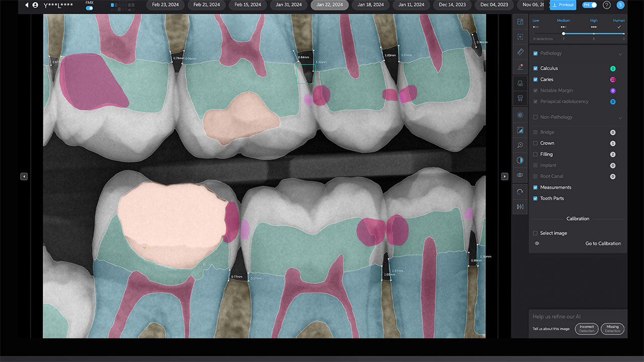
Task: Open the Feb 21, 2024 date tab
Action: point(207,5)
